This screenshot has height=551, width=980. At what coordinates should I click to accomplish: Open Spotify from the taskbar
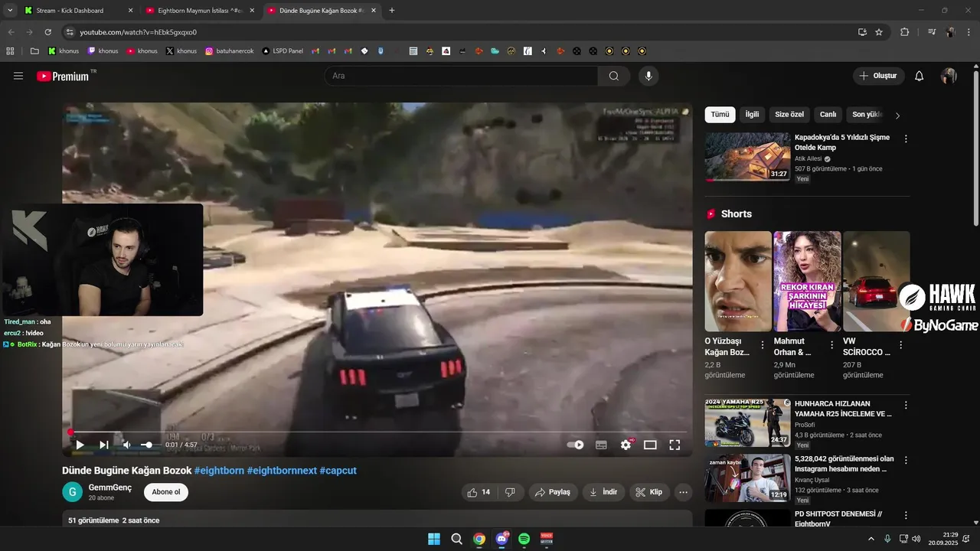tap(524, 539)
